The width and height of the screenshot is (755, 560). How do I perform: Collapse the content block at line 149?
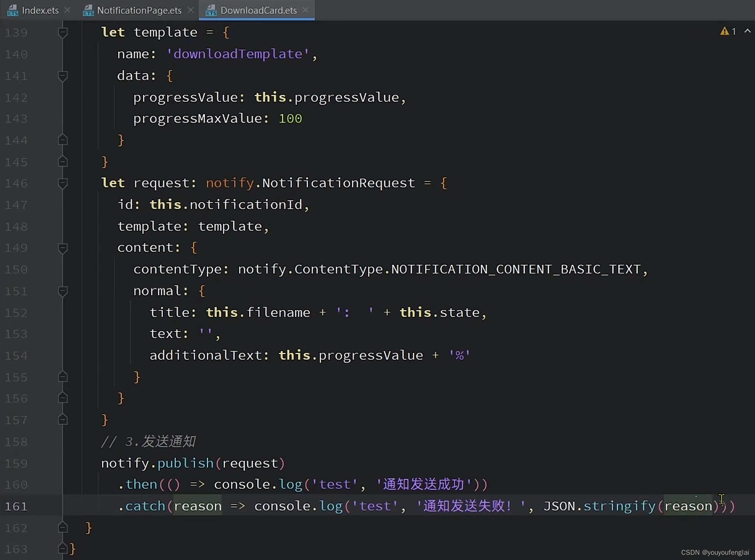click(x=63, y=248)
